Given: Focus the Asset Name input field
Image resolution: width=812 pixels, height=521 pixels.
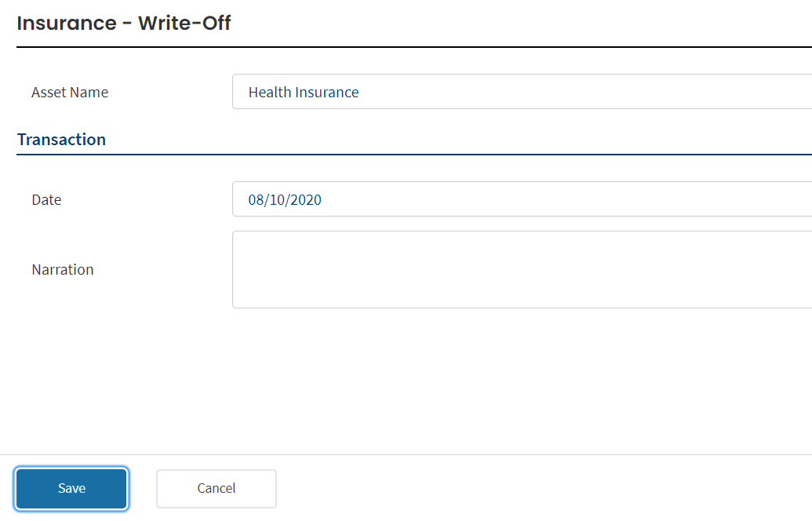Looking at the screenshot, I should coord(522,92).
